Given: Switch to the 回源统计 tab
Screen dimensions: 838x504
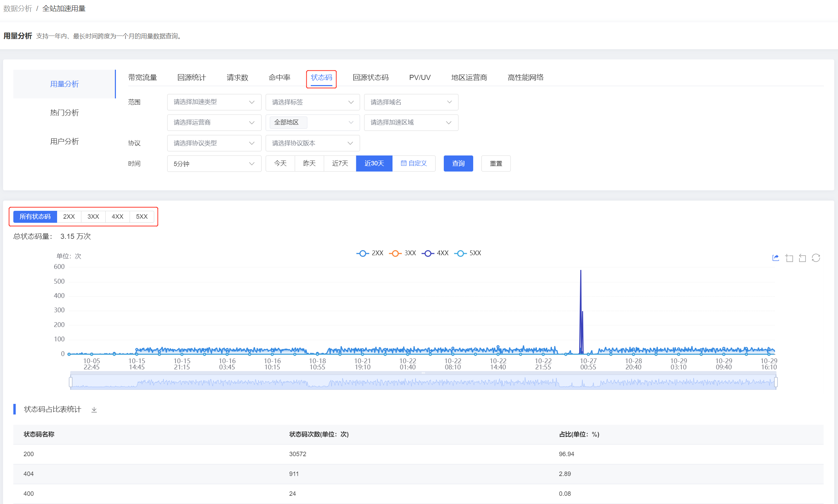Looking at the screenshot, I should point(192,78).
